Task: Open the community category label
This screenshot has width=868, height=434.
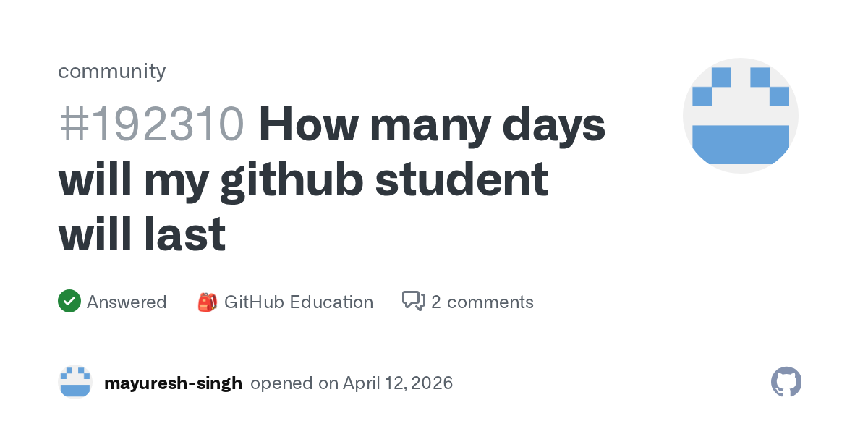Action: [111, 71]
